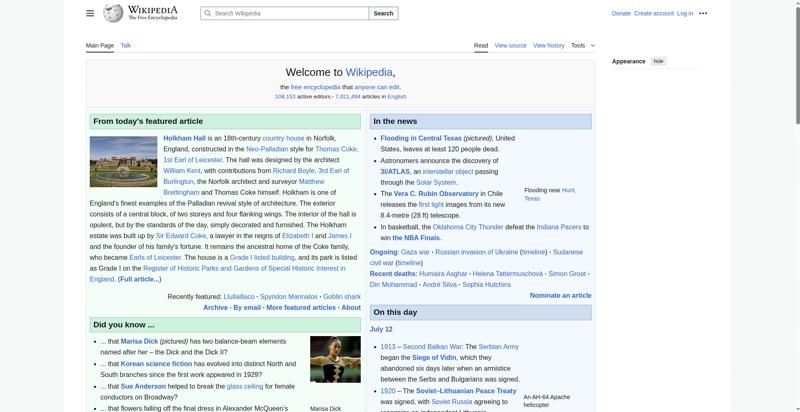Switch to the Talk tab
The height and width of the screenshot is (412, 800).
[x=126, y=45]
